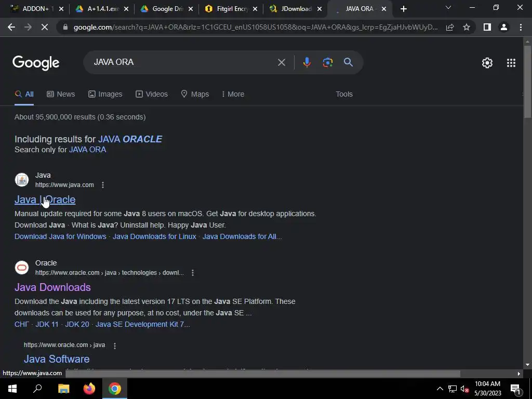Close the JDownloader tab

point(320,9)
